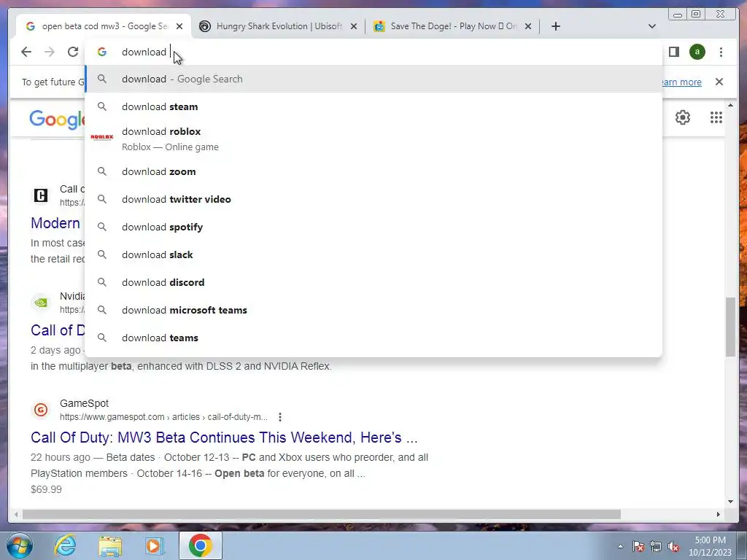Open the Google apps grid

tap(716, 117)
